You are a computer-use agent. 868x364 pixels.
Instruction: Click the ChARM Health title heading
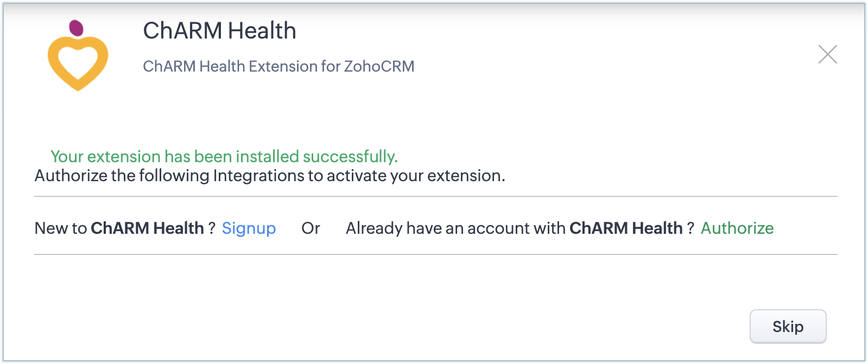(x=219, y=31)
